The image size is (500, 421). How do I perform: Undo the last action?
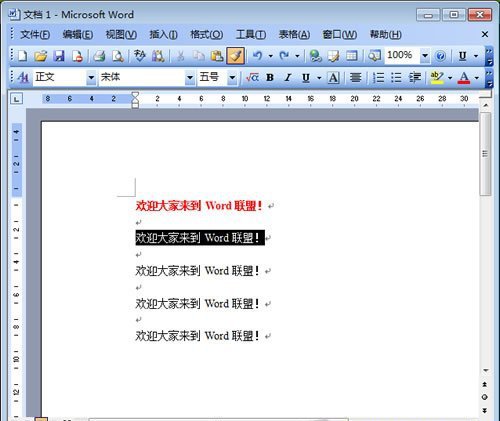(x=257, y=56)
